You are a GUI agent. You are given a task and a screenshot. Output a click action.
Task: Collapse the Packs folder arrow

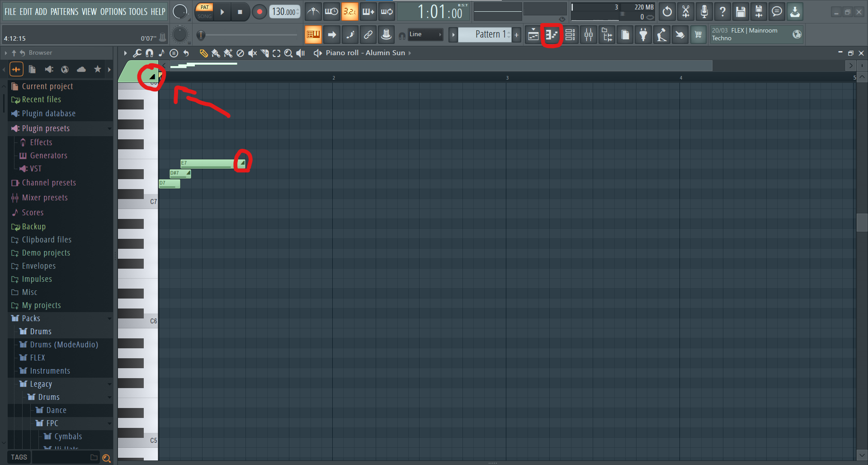point(109,318)
